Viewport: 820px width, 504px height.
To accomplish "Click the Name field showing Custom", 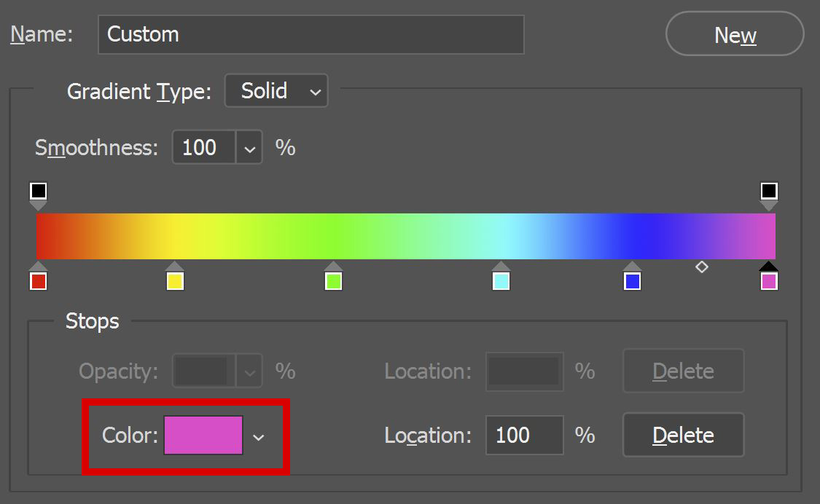I will (x=311, y=34).
